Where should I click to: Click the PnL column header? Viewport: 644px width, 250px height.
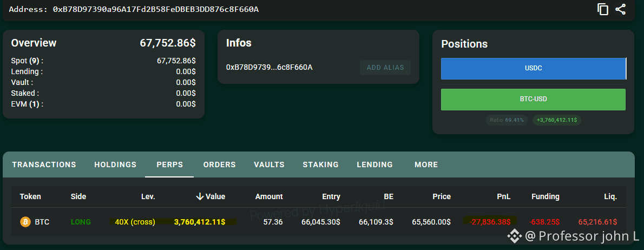[x=503, y=196]
